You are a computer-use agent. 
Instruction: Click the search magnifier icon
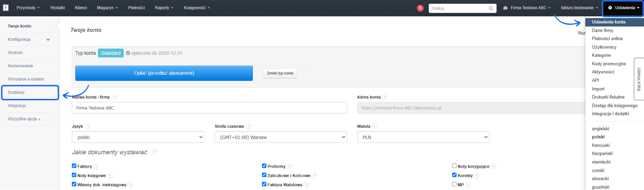(491, 8)
